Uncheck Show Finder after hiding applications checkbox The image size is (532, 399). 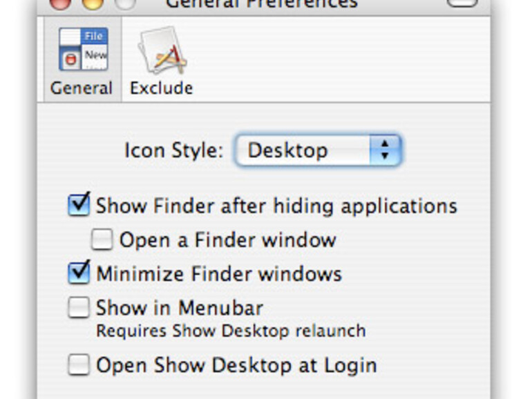[79, 205]
